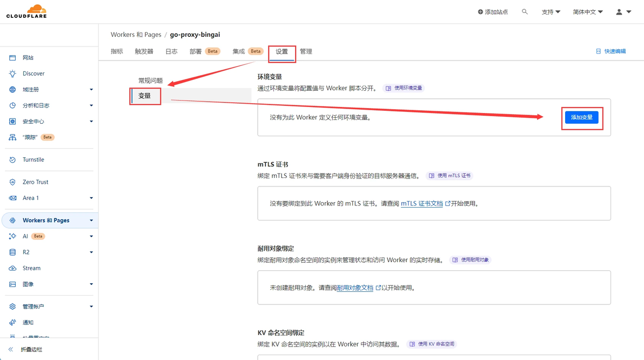Image resolution: width=644 pixels, height=360 pixels.
Task: Expand the Area 1 sidebar section
Action: click(91, 198)
